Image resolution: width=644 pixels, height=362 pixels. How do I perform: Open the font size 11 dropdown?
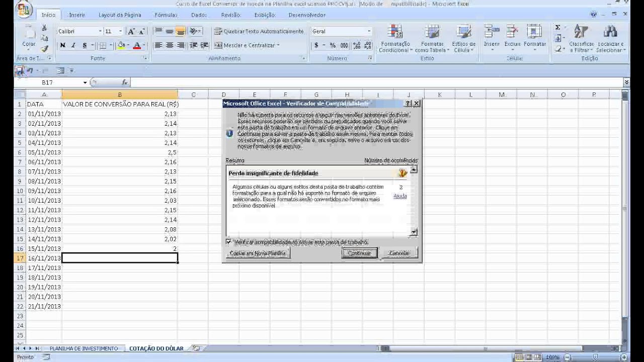[121, 31]
